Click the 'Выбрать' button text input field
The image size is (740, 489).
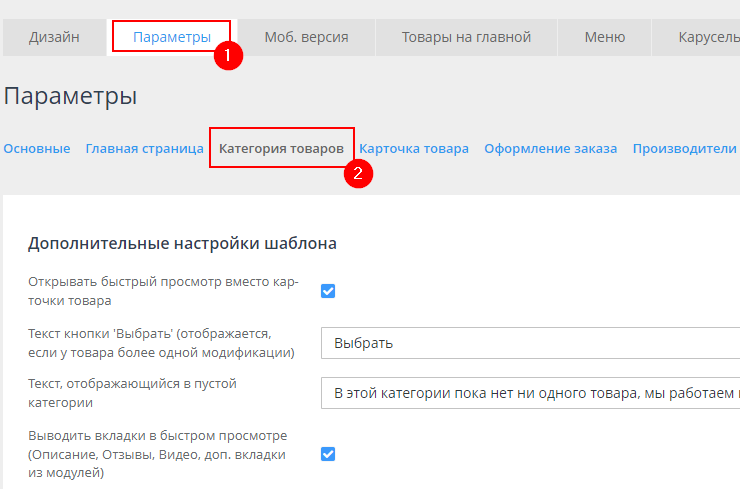pyautogui.click(x=530, y=343)
